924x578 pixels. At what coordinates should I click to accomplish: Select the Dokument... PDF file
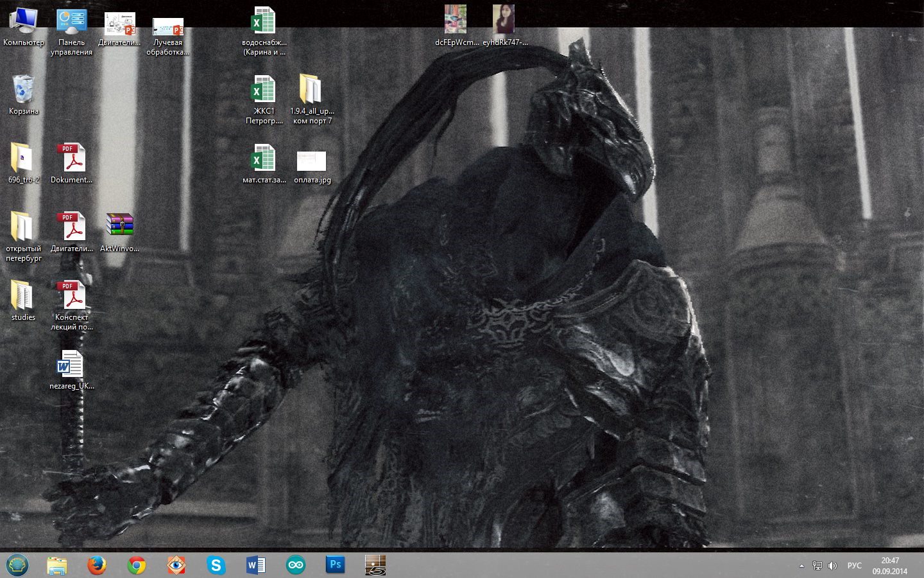pos(71,164)
